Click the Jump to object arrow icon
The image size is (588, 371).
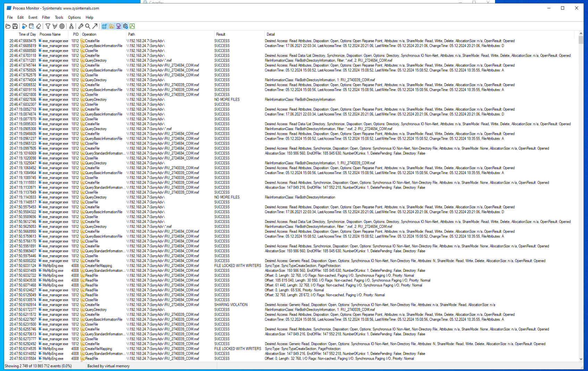pos(95,26)
